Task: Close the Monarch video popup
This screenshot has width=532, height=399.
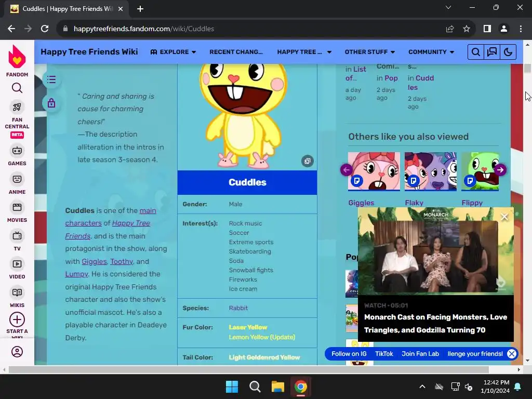Action: [x=504, y=217]
